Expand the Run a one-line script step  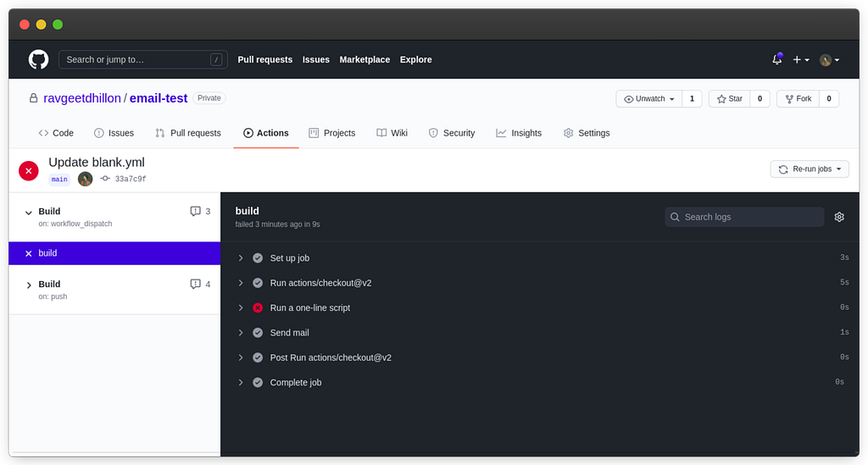(240, 308)
